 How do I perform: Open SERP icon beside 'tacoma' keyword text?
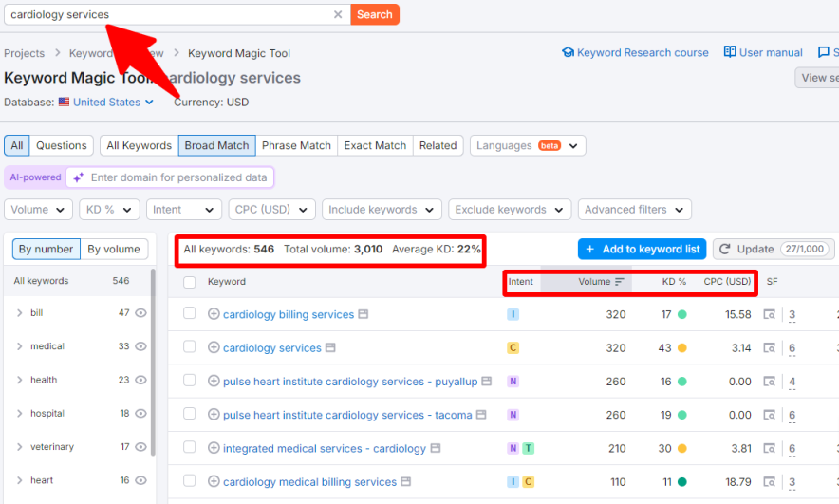click(x=481, y=415)
